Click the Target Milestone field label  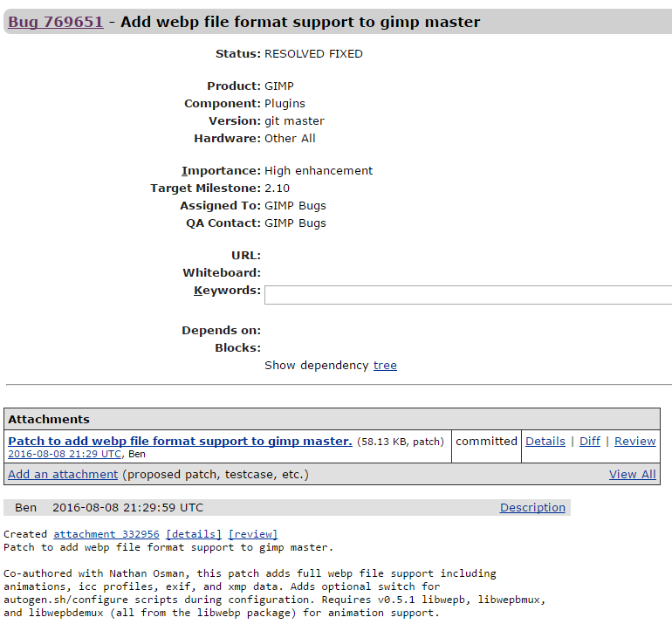205,189
